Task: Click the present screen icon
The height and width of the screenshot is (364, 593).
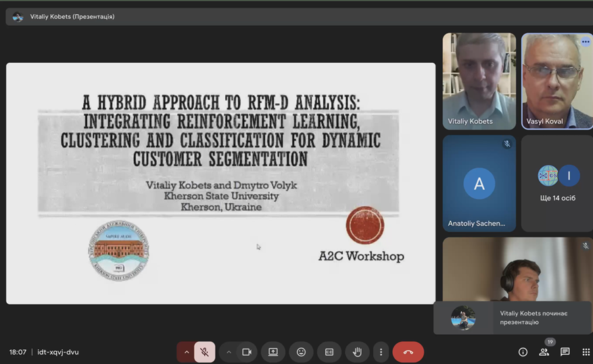Action: pos(273,352)
